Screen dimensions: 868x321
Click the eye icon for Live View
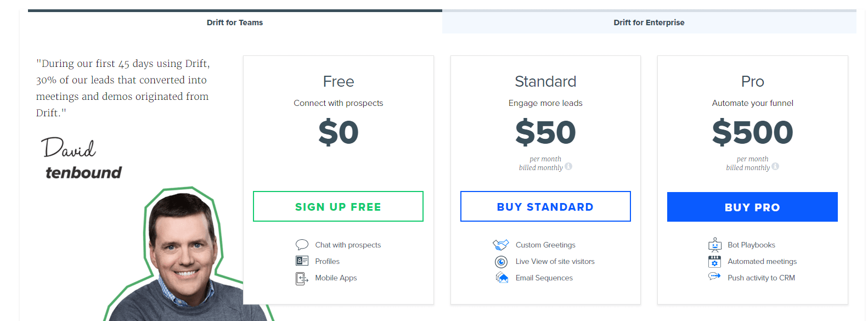pos(501,262)
